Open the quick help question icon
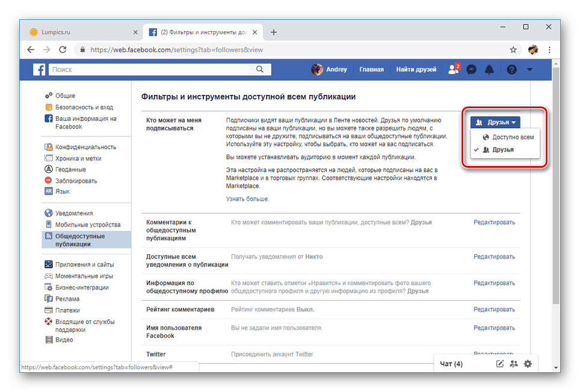Screen dimensions: 580x392 (511, 70)
